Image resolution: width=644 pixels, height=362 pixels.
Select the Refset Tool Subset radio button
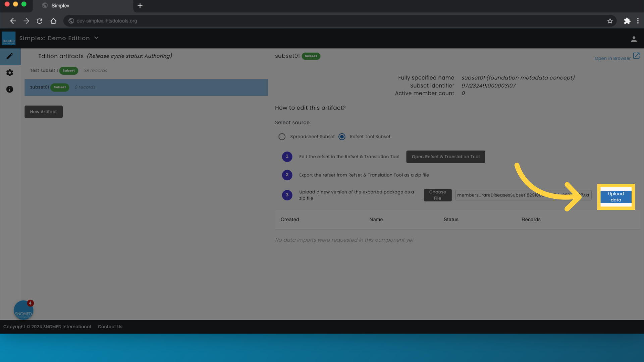pyautogui.click(x=342, y=136)
